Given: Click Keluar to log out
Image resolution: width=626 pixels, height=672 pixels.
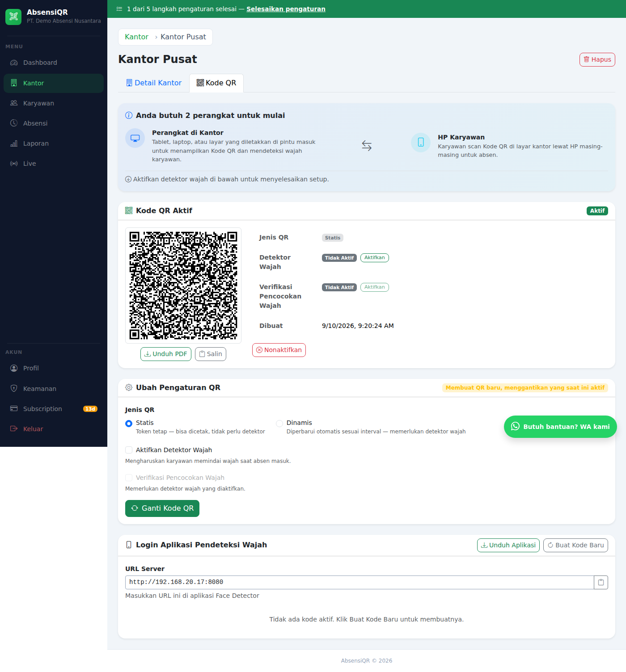Looking at the screenshot, I should [x=54, y=429].
